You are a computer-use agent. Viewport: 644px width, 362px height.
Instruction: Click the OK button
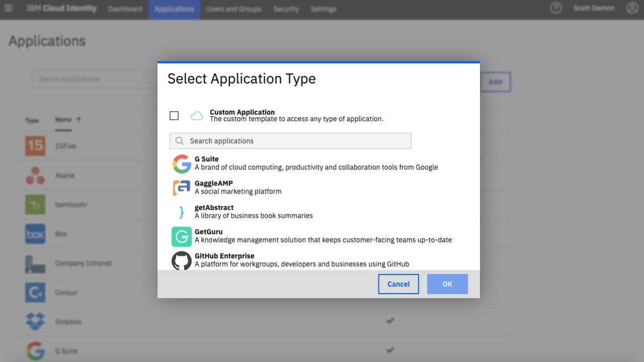[447, 284]
